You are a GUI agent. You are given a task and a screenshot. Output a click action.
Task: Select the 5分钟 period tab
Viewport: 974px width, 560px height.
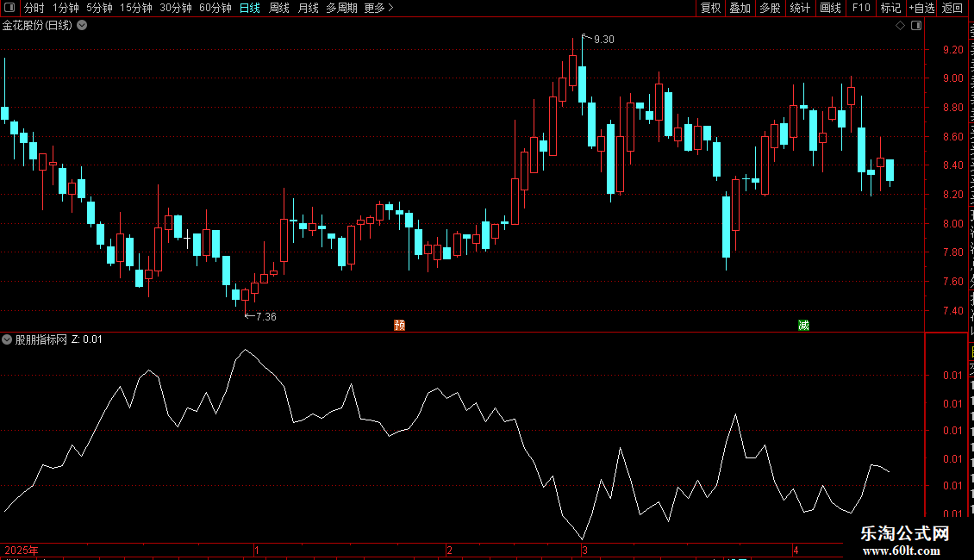(x=99, y=8)
